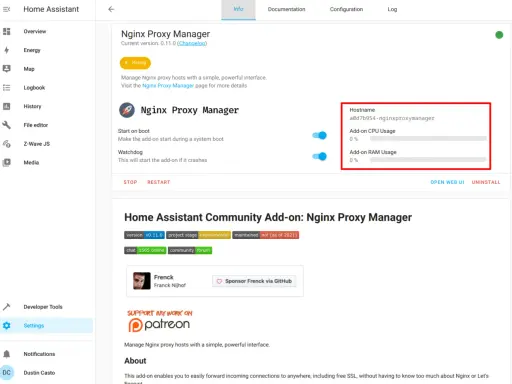Open the Dustin Casto profile entry
This screenshot has width=512, height=384.
[x=47, y=373]
